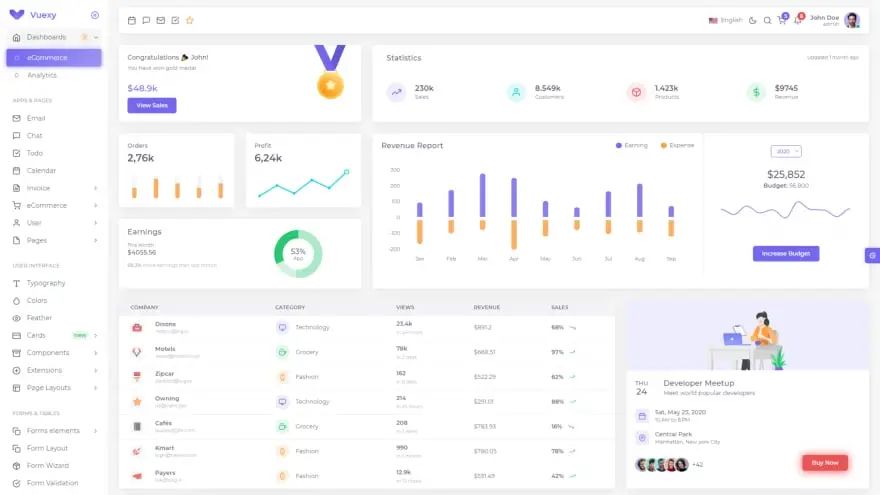Select eCommerce dashboard in sidebar
Screen dimensions: 880x495
(x=54, y=57)
